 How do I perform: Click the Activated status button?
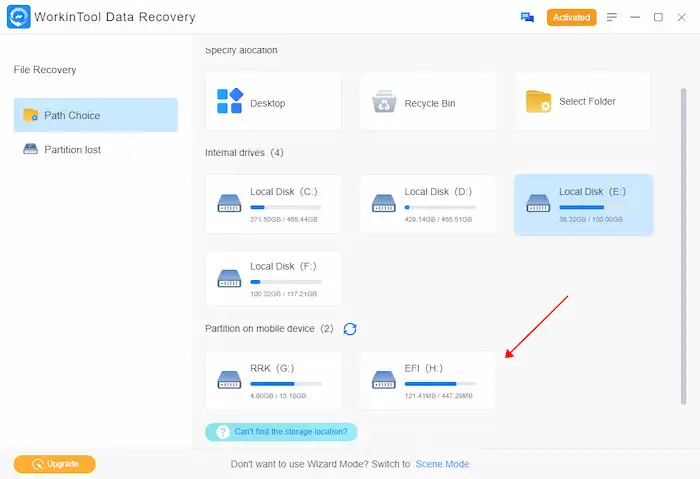tap(571, 17)
